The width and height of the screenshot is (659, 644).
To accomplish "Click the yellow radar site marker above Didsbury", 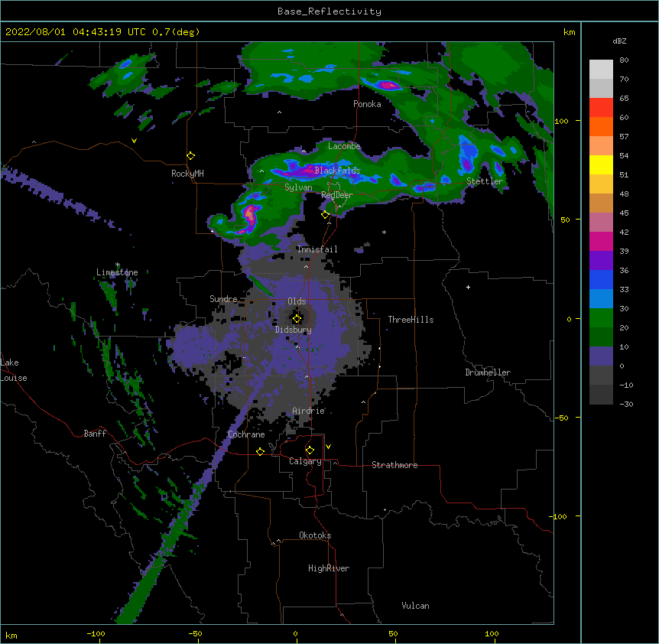I will tap(297, 319).
